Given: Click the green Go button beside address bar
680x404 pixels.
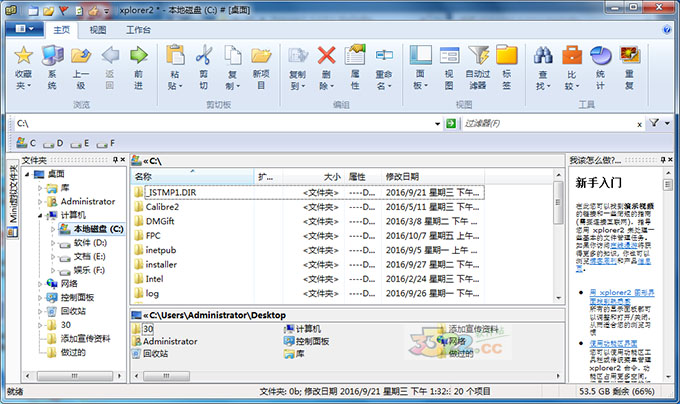Looking at the screenshot, I should [451, 124].
